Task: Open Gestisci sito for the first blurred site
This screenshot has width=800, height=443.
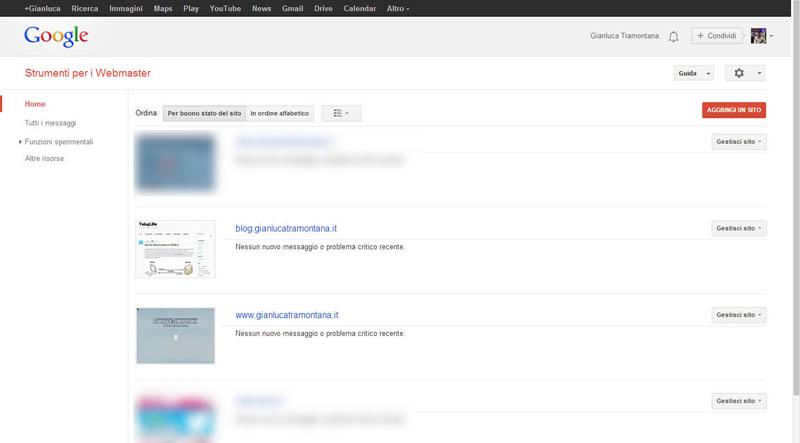Action: pyautogui.click(x=739, y=142)
